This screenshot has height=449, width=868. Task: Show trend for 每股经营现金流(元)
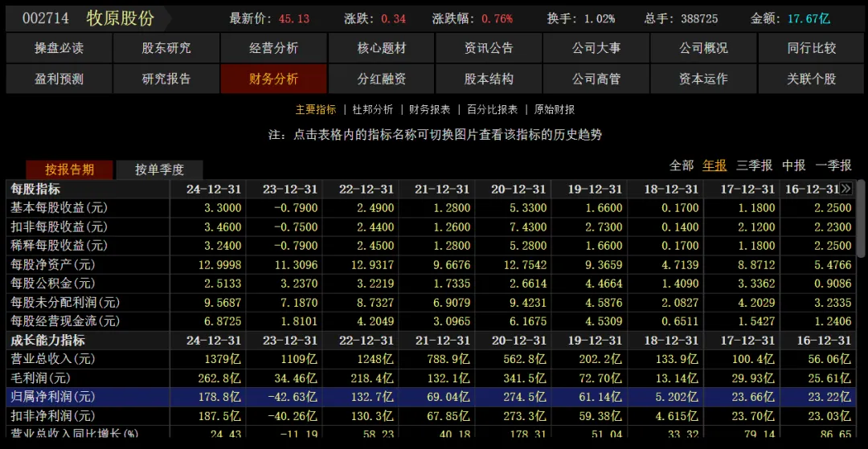tap(65, 321)
